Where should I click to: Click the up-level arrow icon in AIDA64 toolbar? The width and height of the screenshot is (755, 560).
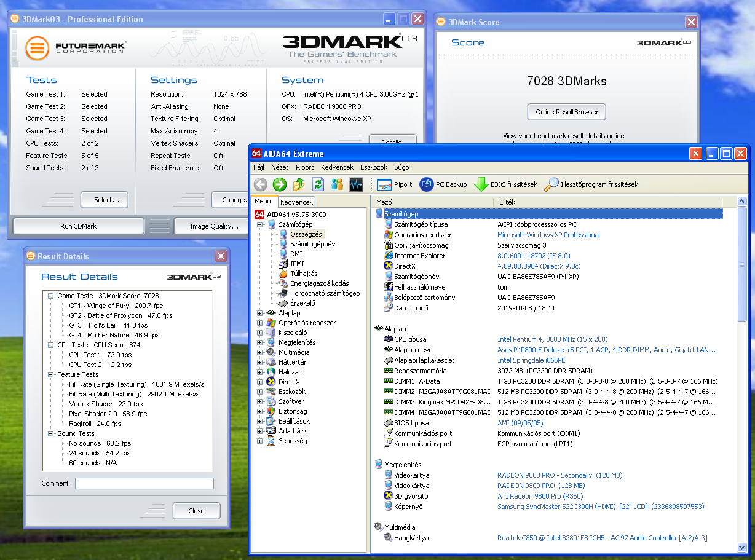299,184
